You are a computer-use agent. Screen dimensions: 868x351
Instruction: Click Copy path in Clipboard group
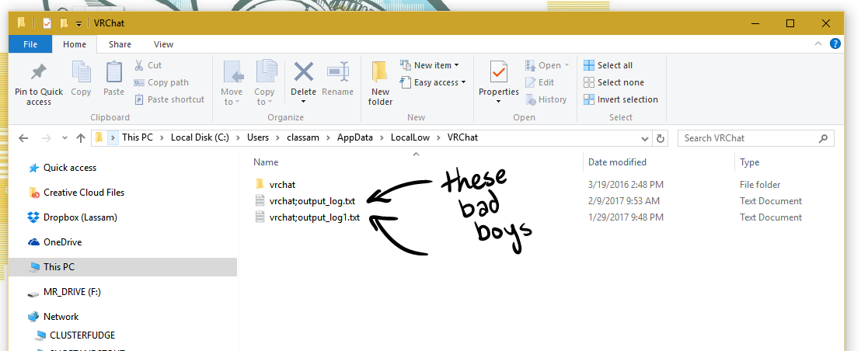point(161,82)
